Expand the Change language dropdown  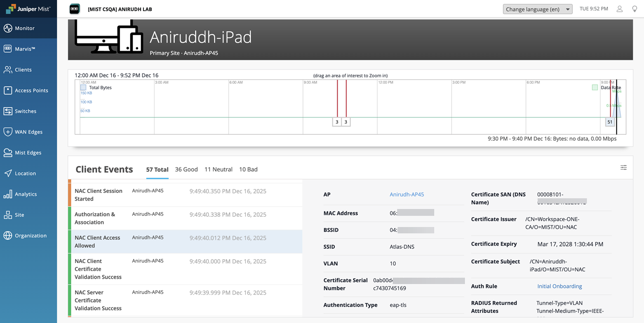pos(537,9)
